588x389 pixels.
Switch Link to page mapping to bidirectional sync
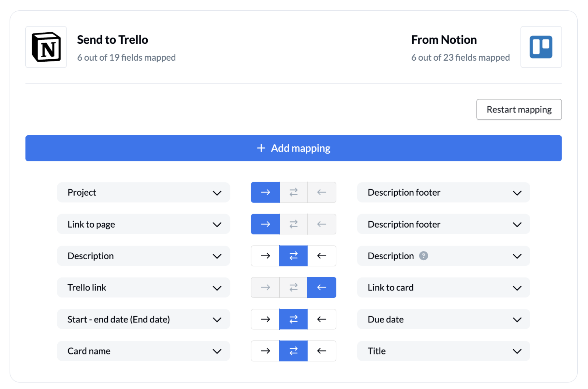pos(293,224)
